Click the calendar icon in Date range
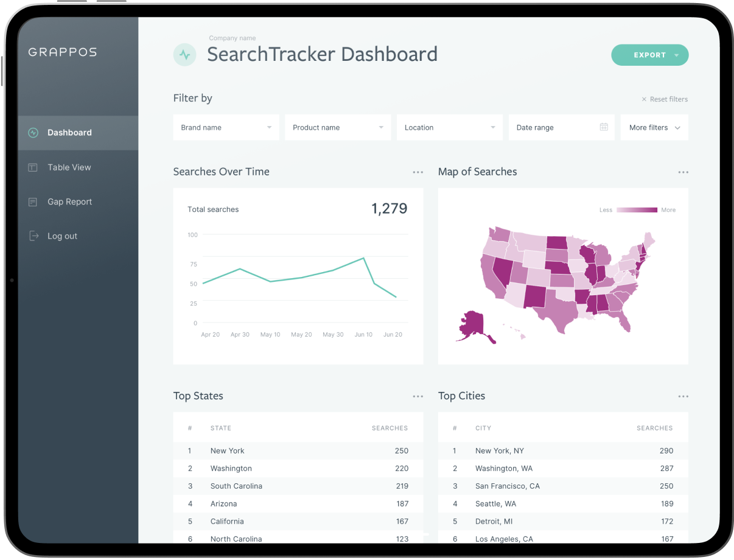The width and height of the screenshot is (734, 560). (x=604, y=127)
